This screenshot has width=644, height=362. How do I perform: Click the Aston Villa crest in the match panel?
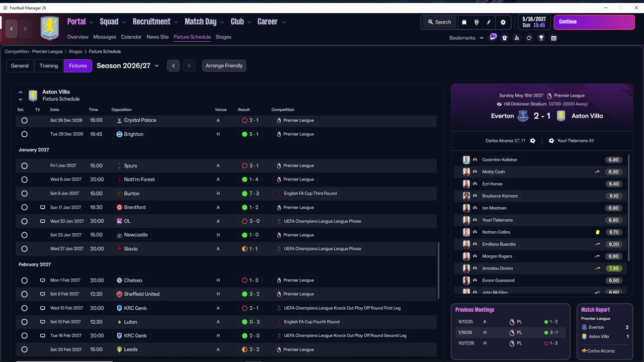[x=561, y=116]
